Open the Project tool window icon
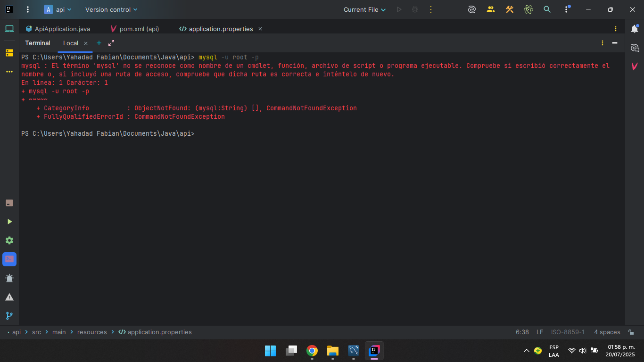Viewport: 644px width, 362px height. click(x=9, y=29)
